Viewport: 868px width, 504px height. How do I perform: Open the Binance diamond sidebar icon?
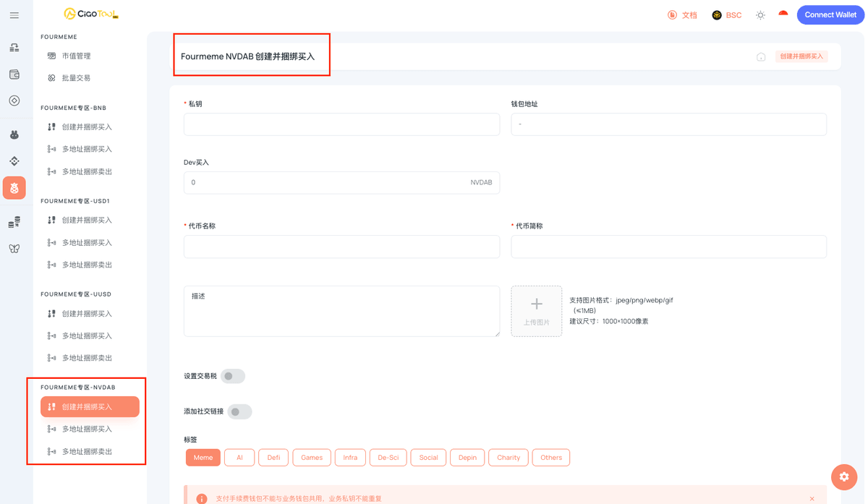14,161
